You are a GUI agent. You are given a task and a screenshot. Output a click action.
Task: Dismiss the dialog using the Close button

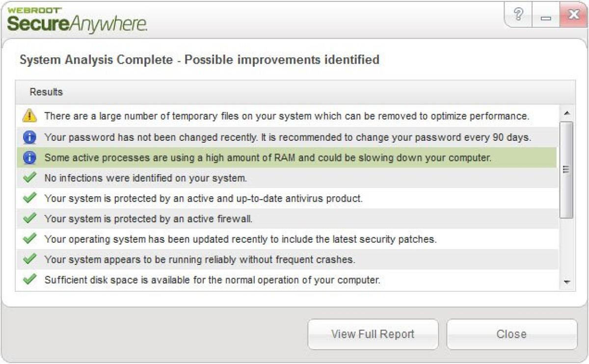click(x=511, y=334)
